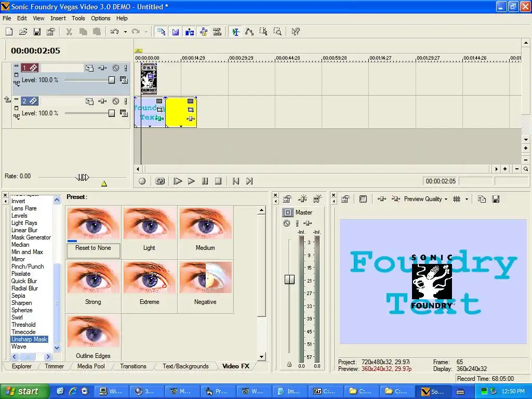Viewport: 532px width, 399px height.
Task: Toggle Loop Playback button
Action: tap(160, 181)
